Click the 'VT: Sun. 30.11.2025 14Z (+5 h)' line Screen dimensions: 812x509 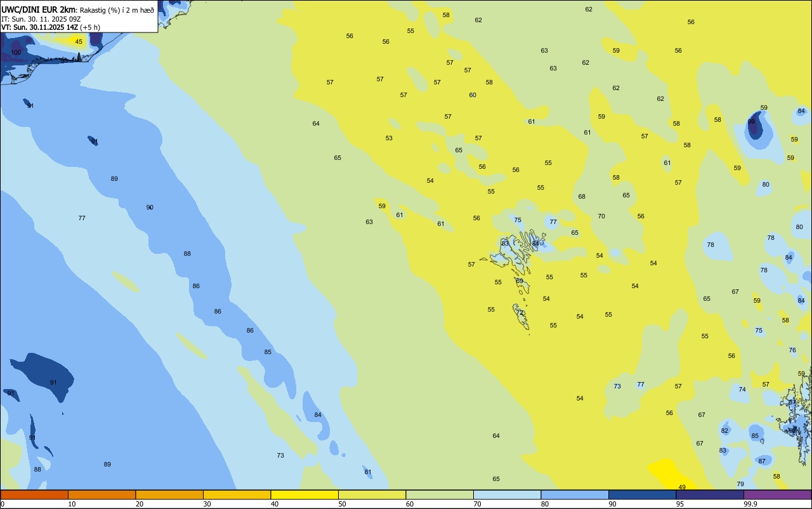tap(51, 27)
